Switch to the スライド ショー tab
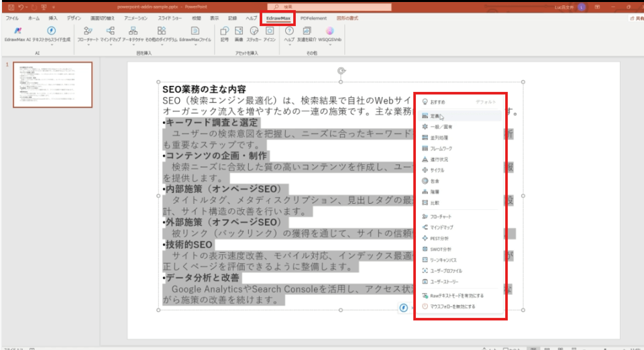Viewport: 644px width, 350px height. coord(170,18)
